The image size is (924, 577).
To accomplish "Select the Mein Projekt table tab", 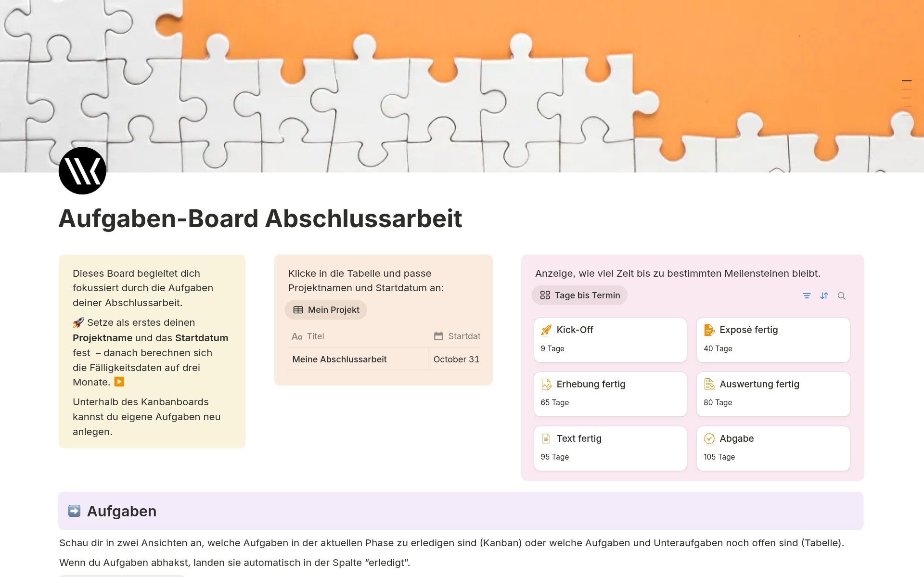I will point(326,310).
